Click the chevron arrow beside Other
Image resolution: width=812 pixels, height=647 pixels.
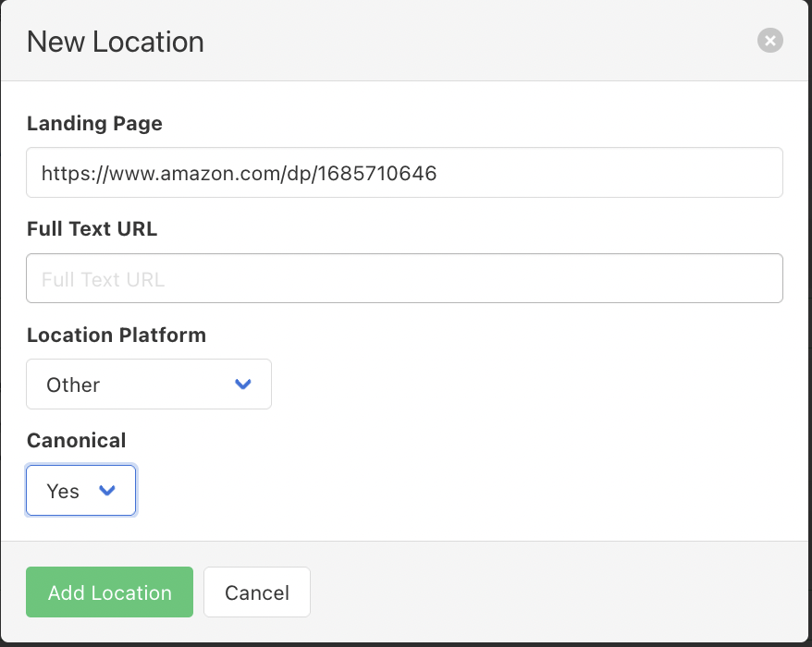point(243,385)
